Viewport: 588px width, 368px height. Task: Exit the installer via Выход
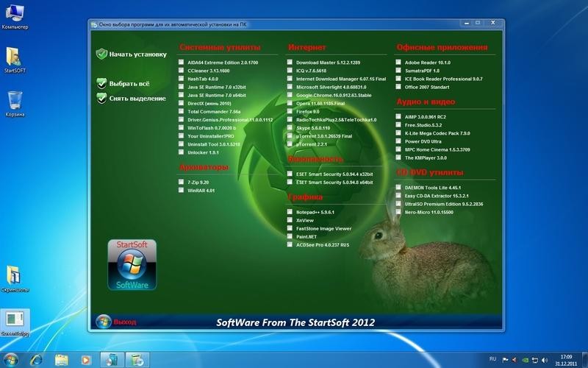pyautogui.click(x=125, y=322)
